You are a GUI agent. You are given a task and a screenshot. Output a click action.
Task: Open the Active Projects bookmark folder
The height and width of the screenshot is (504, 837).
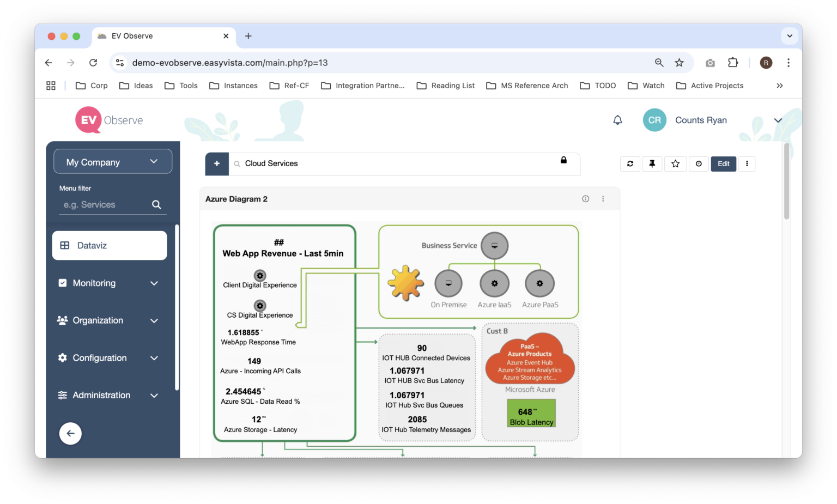(x=709, y=86)
